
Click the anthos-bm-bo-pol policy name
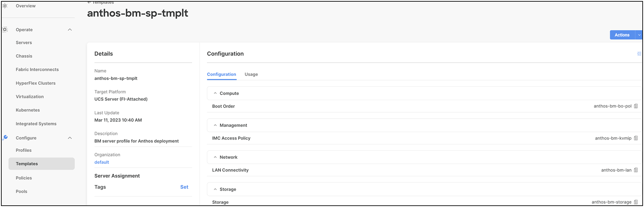[x=612, y=106]
